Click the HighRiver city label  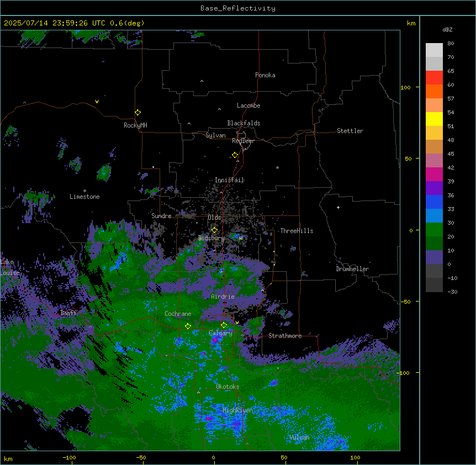237,410
